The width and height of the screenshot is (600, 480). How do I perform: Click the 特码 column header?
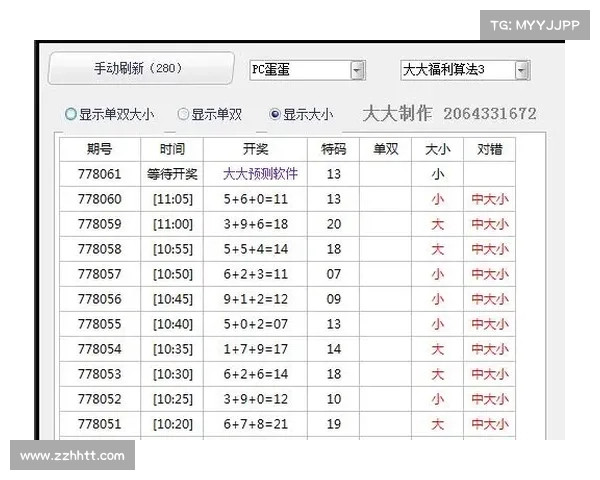coord(333,149)
